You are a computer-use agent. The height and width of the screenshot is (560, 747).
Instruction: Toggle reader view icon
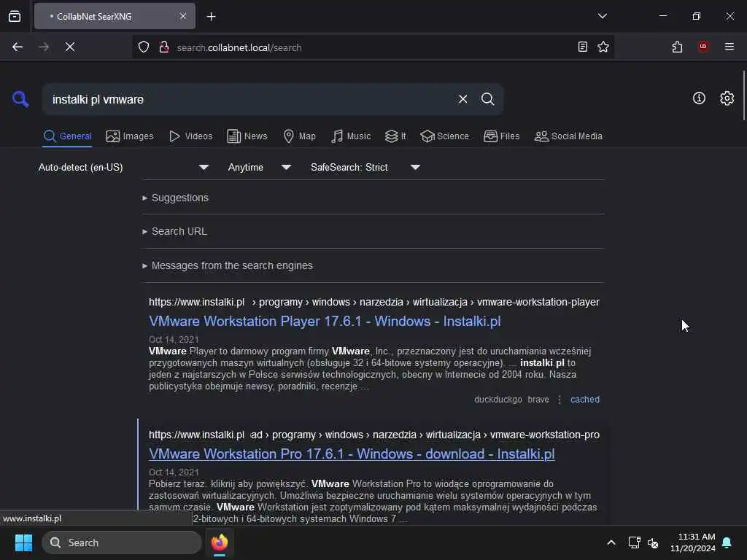582,47
